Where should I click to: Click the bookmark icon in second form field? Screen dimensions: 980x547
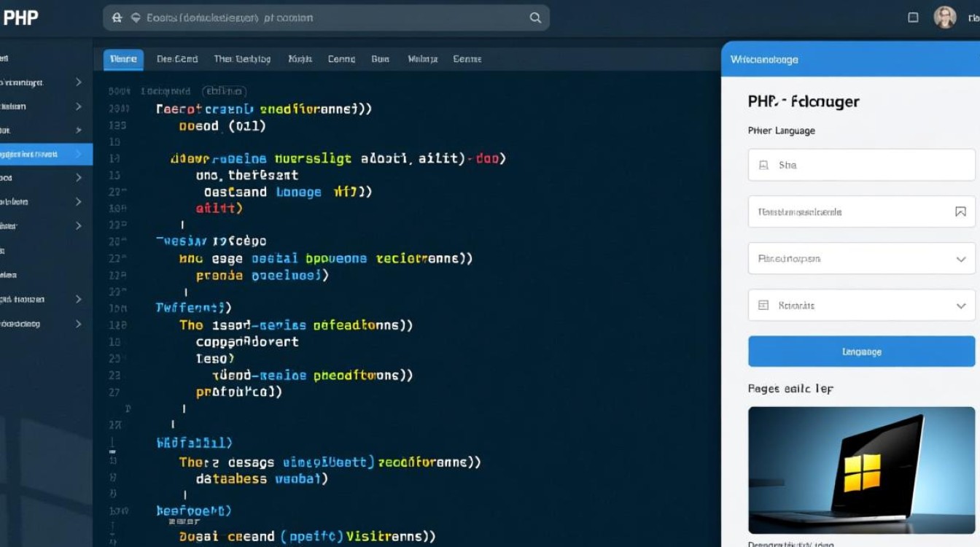[960, 212]
